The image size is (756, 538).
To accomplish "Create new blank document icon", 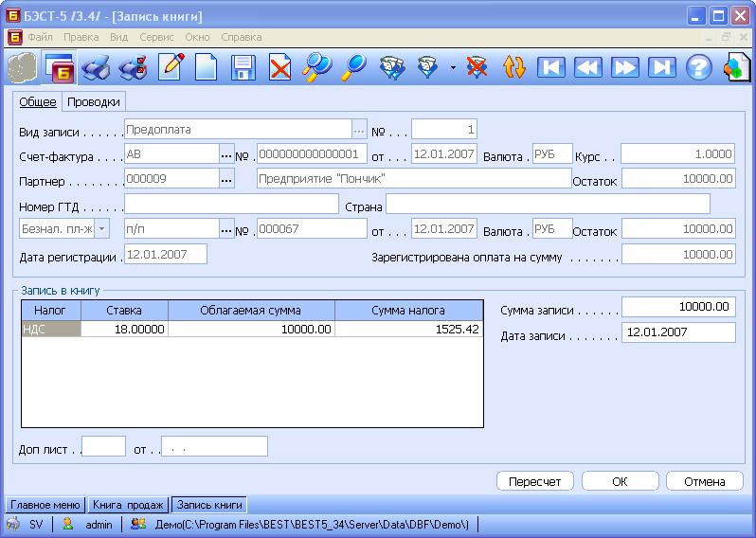I will point(207,66).
